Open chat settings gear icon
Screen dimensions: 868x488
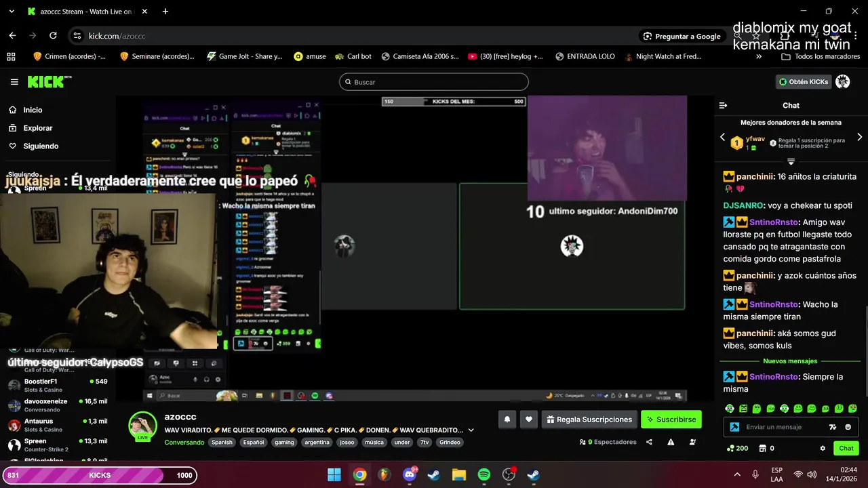pos(823,448)
